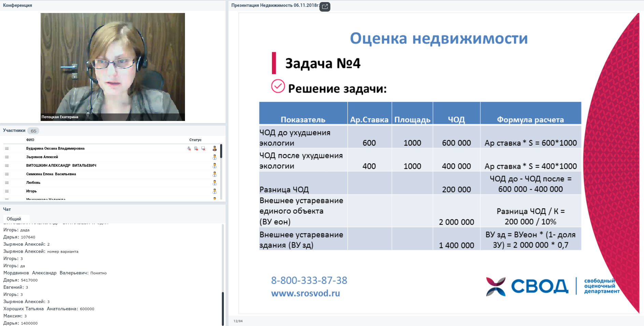
Task: Click user status icon for ВИТОШКИН АЛЕКСАНДР
Action: click(215, 165)
